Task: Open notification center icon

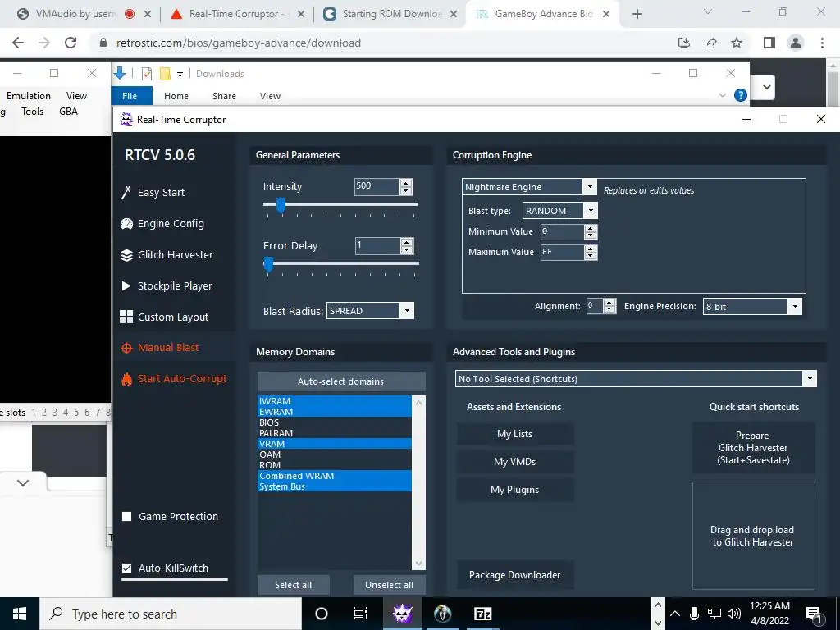Action: click(x=815, y=614)
